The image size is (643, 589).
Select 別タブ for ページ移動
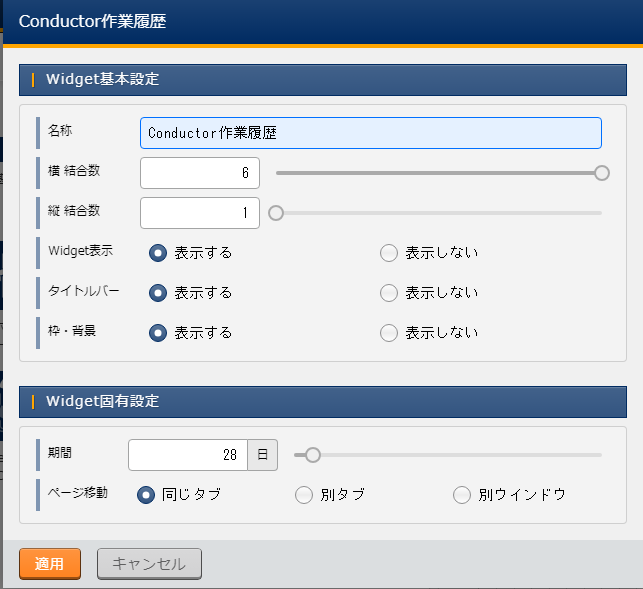click(x=304, y=495)
